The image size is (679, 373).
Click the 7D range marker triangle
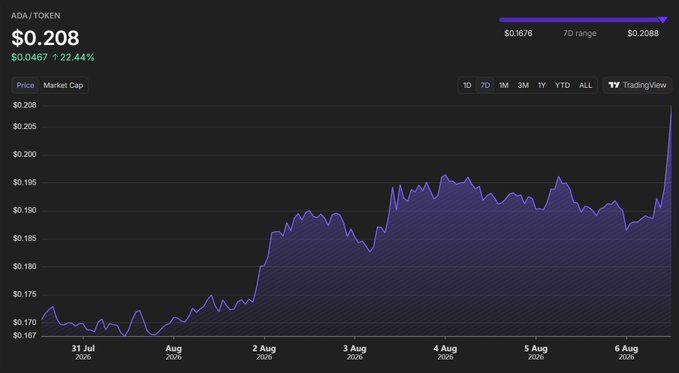point(663,19)
